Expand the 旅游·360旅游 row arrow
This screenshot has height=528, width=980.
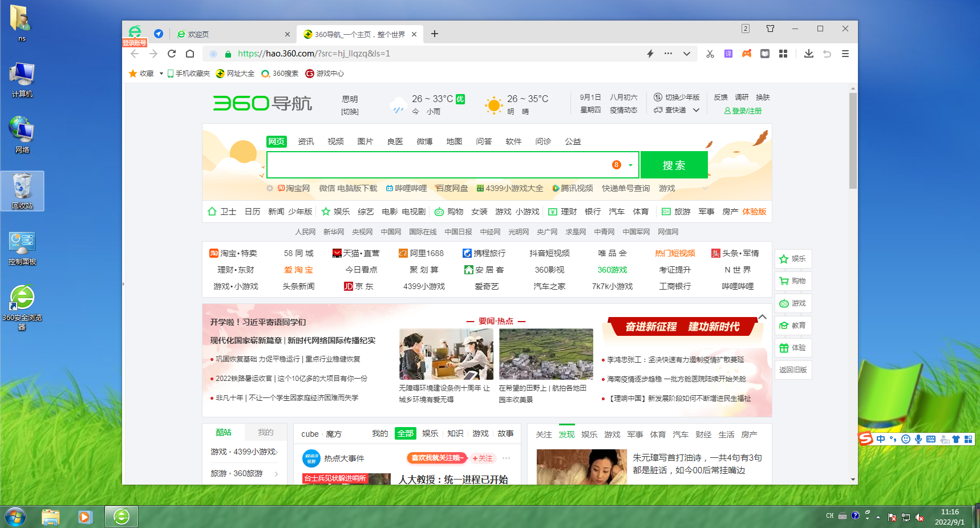276,474
